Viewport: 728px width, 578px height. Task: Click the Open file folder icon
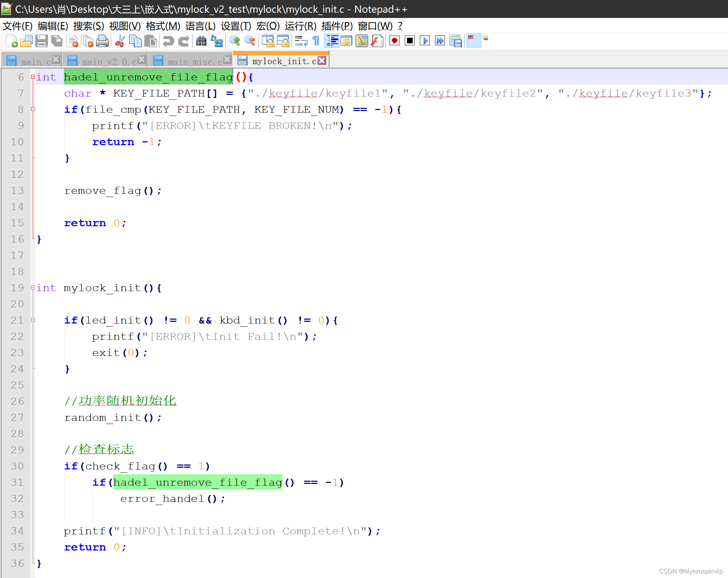[x=26, y=41]
